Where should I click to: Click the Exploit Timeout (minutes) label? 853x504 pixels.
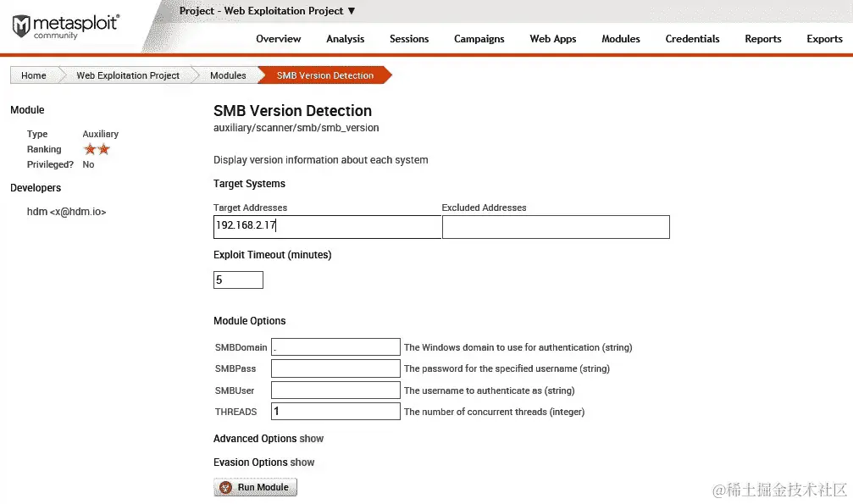[272, 255]
